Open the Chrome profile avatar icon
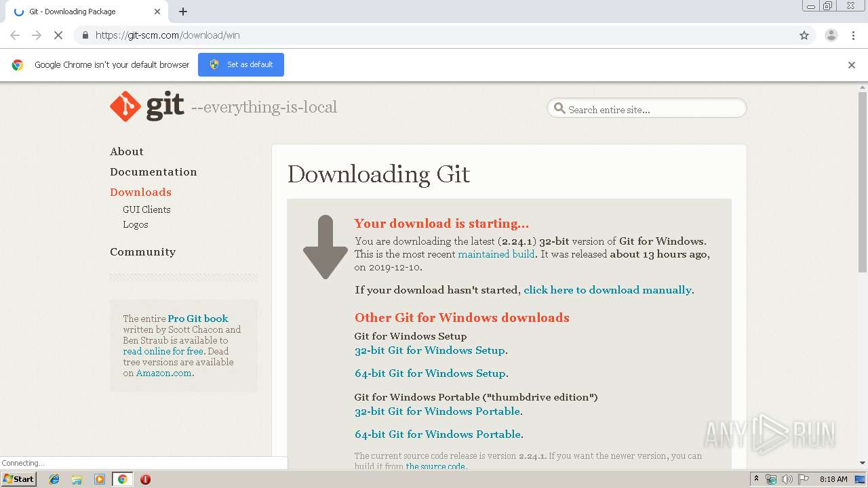Screen dimensions: 868x488 [831, 35]
